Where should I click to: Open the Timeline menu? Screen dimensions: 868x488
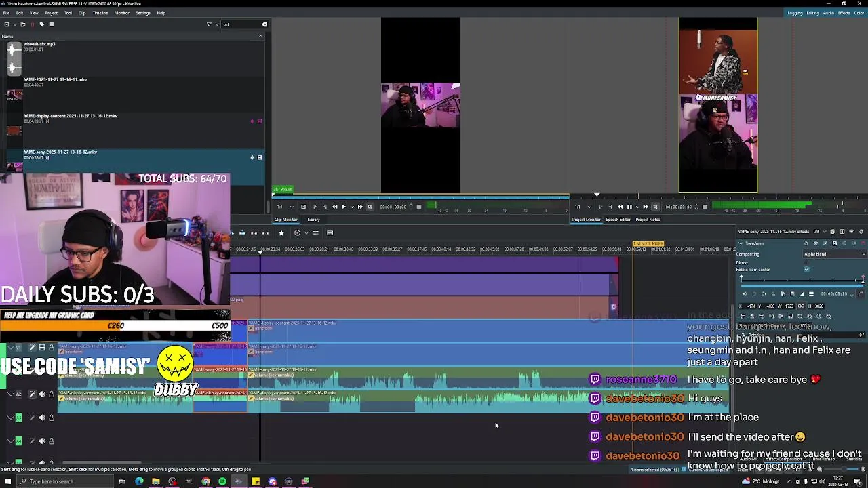100,13
